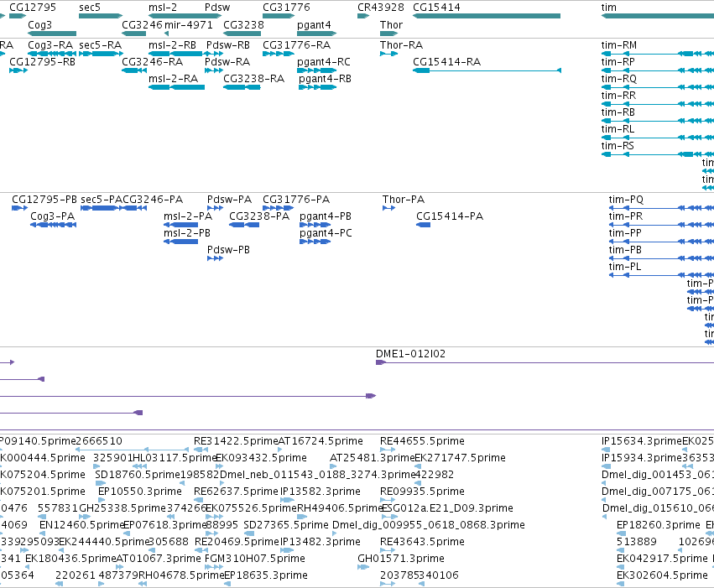The width and height of the screenshot is (714, 588).
Task: Click the Thor-RA transcript
Action: point(388,54)
